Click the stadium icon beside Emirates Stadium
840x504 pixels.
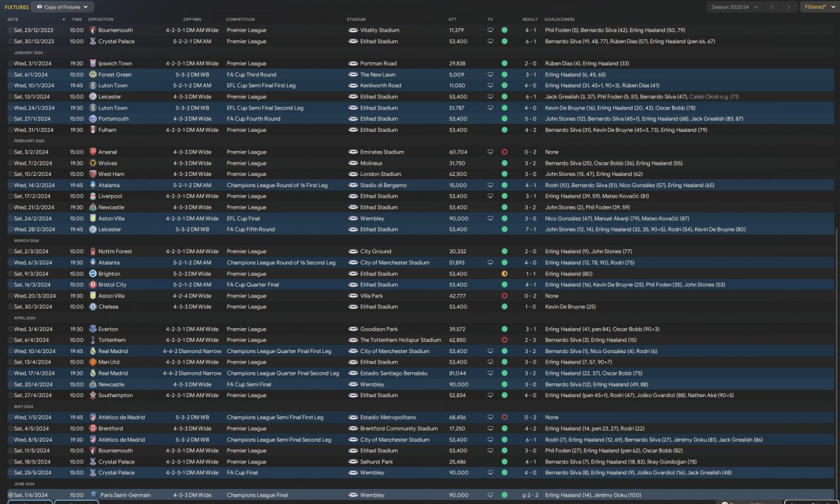[x=353, y=152]
